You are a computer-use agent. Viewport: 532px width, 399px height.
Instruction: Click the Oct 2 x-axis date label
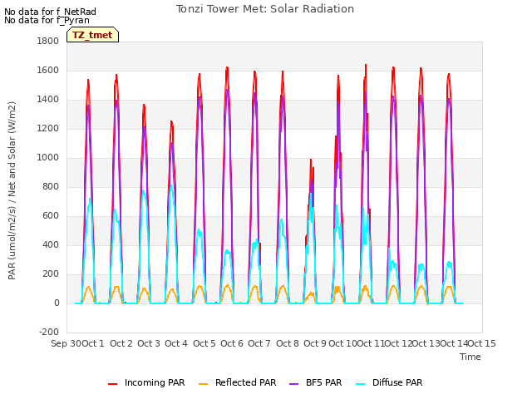(121, 343)
